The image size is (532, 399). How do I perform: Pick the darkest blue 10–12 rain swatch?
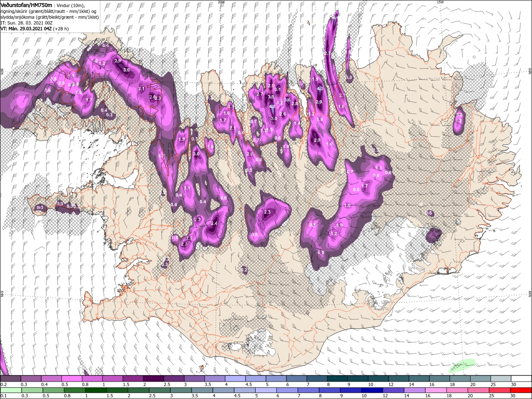point(372,390)
